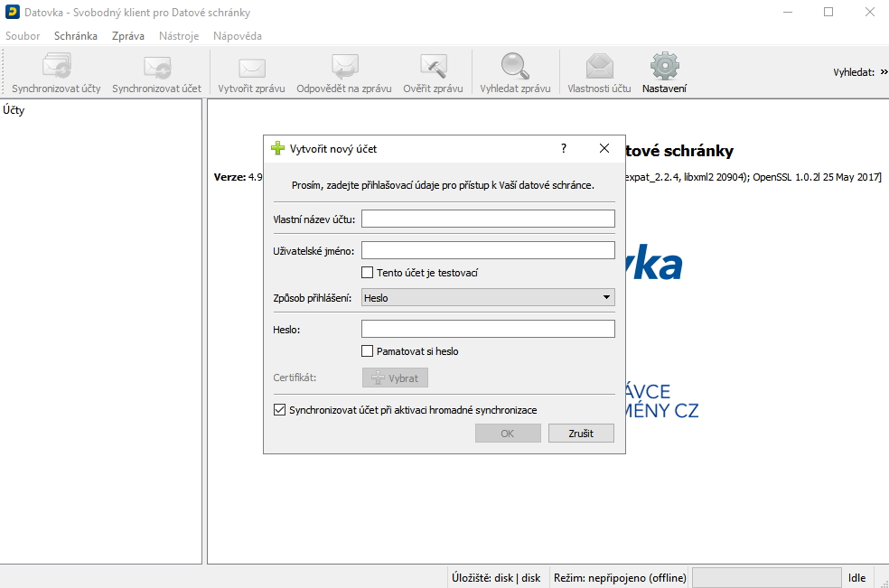Open Vlastnosti účtu toolbar icon
889x588 pixels.
pos(599,66)
